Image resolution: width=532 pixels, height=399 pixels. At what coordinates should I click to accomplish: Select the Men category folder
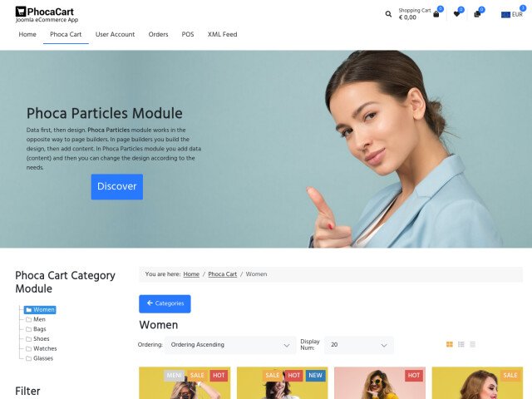coord(36,319)
